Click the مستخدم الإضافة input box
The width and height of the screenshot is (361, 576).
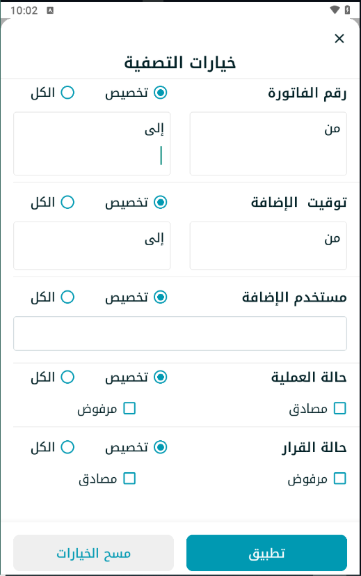click(180, 333)
